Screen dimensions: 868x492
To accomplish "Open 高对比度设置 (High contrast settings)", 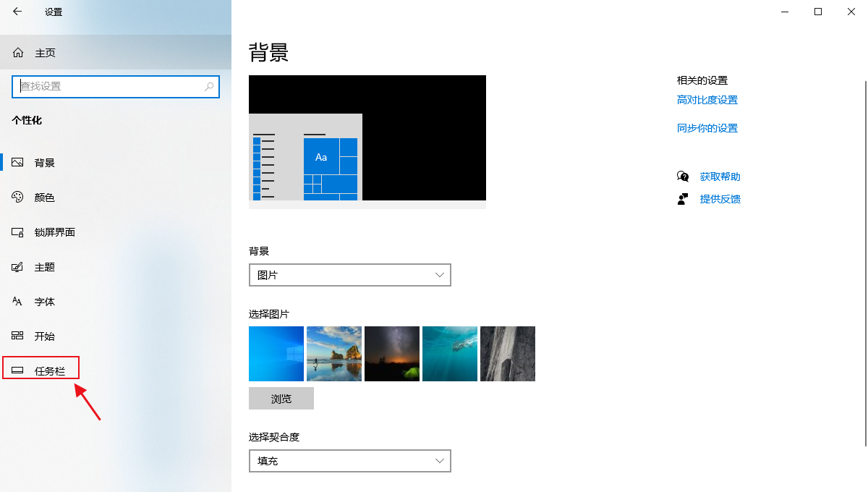I will point(707,99).
